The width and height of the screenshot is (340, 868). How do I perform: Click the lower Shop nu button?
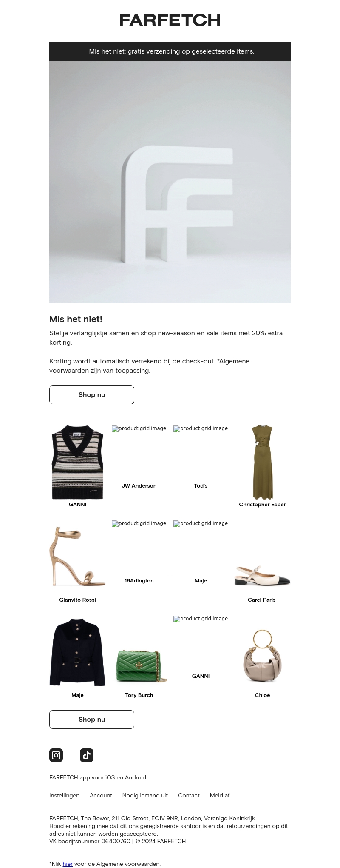[92, 720]
